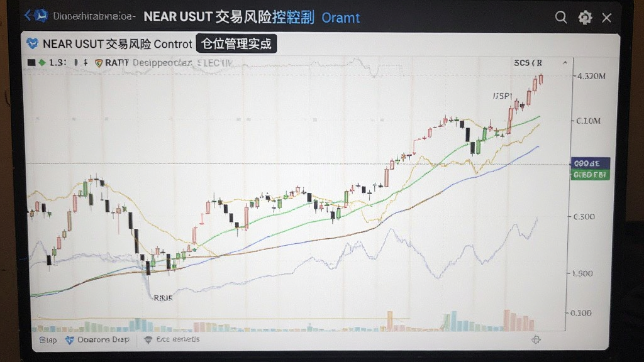Click the 0.100 axis label
The height and width of the screenshot is (362, 644).
click(x=581, y=313)
